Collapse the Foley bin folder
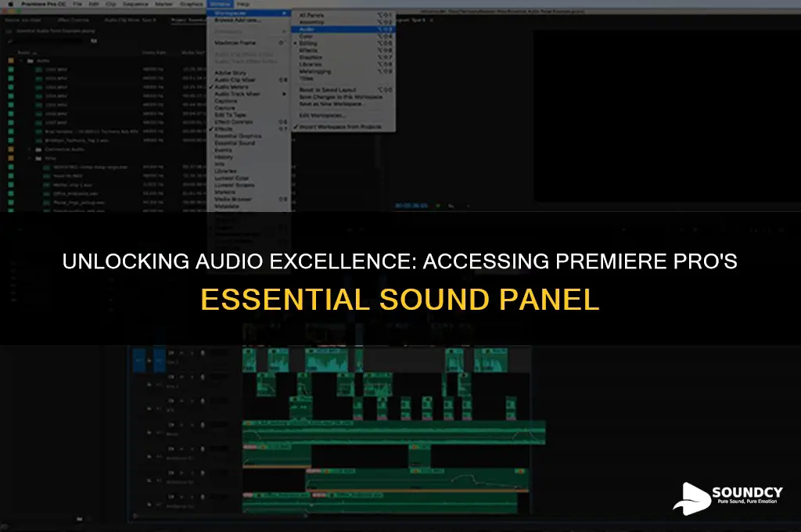This screenshot has width=801, height=532. (30, 158)
